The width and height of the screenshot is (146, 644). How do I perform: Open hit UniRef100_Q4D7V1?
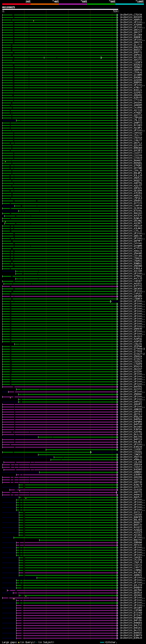coord(131,492)
